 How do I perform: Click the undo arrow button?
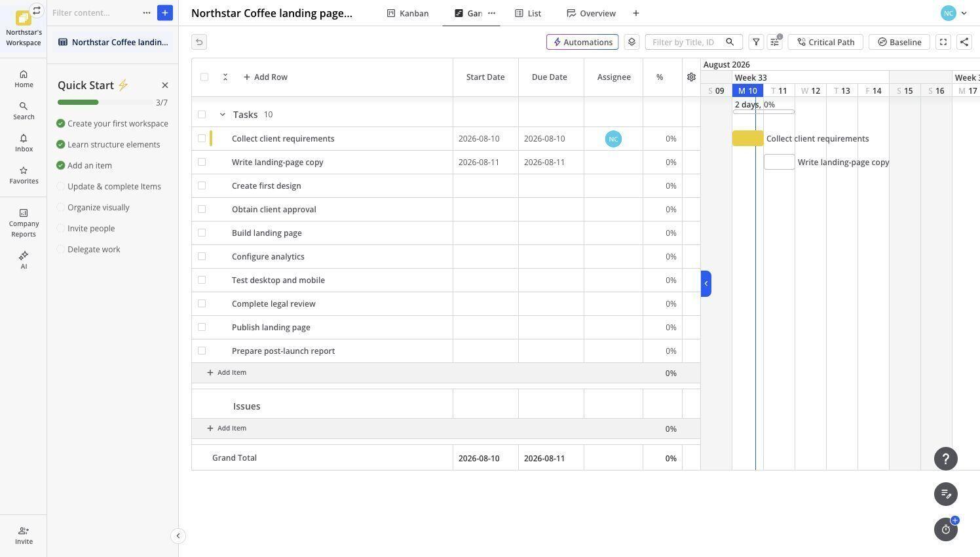199,42
